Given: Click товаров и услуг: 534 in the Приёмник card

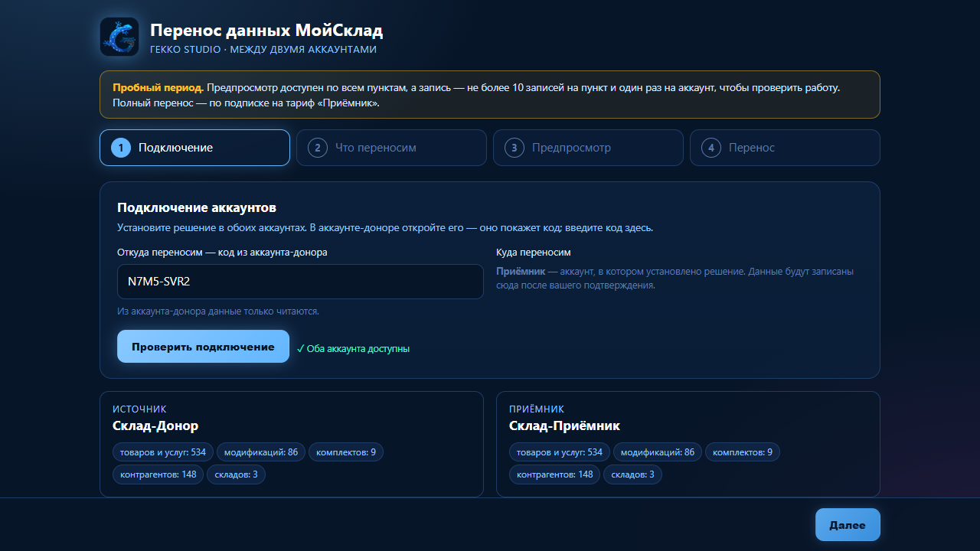Looking at the screenshot, I should [560, 452].
